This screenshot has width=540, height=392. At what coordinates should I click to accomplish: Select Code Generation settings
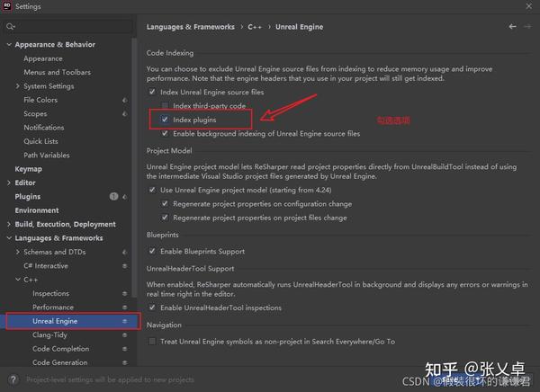(60, 362)
